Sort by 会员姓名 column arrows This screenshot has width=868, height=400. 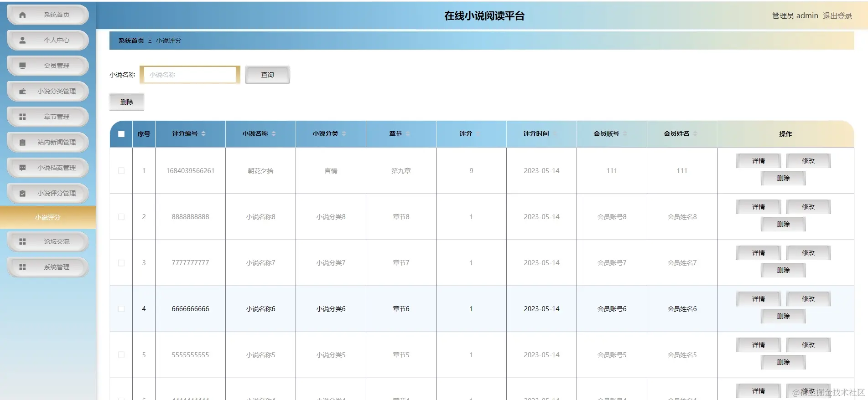(695, 133)
